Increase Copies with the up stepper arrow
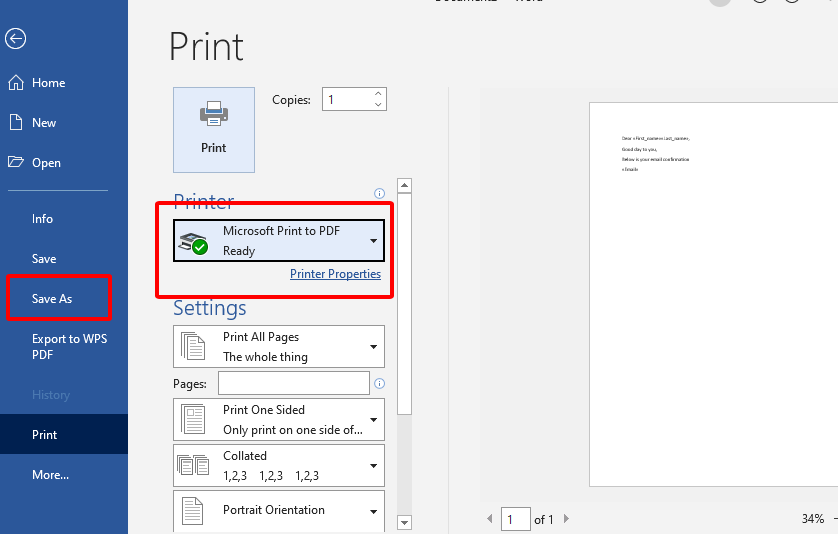Screen dimensions: 838x534 click(x=378, y=94)
